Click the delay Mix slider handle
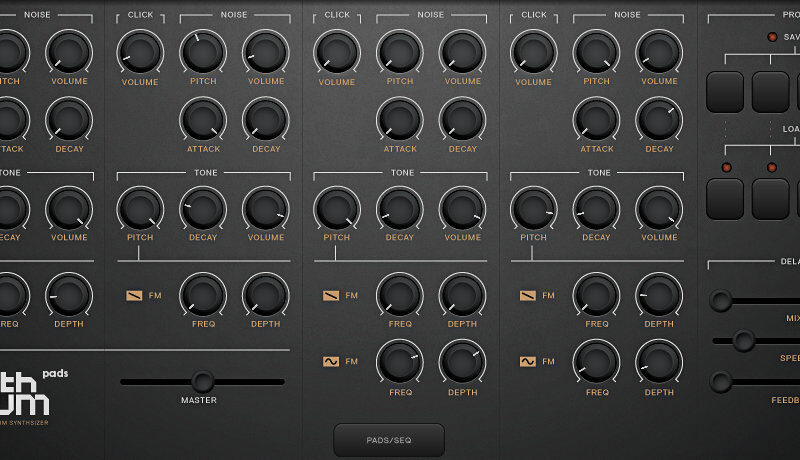800x460 pixels. (720, 300)
